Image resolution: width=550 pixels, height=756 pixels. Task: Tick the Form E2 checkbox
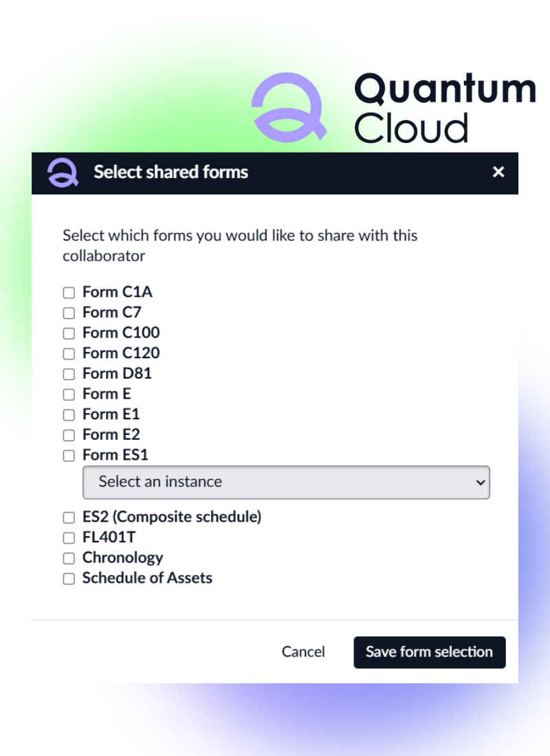[x=69, y=435]
